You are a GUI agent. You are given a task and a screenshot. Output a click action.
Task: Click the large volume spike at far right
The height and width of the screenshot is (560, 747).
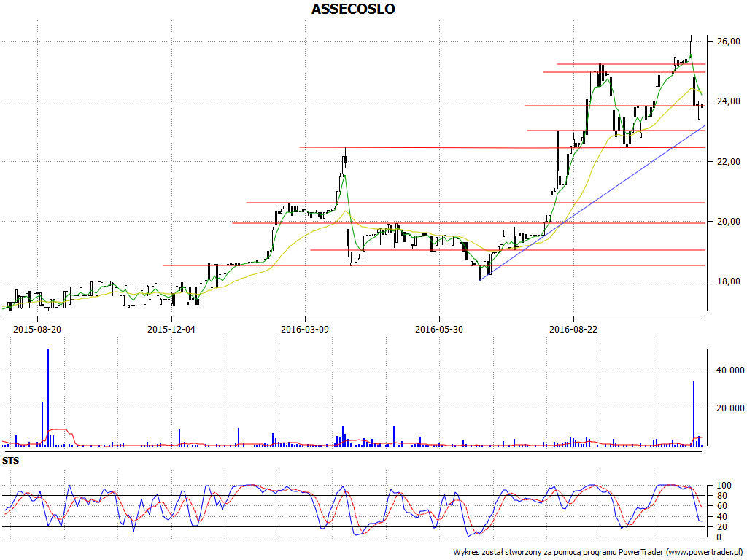pyautogui.click(x=694, y=413)
